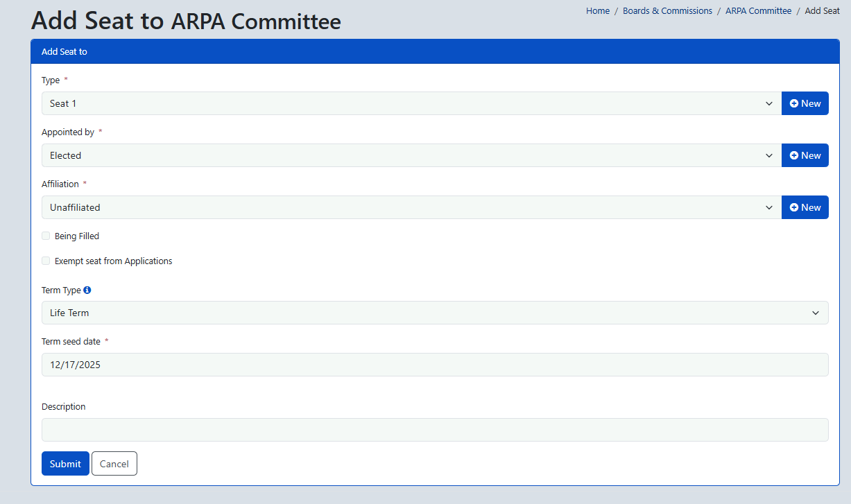Click the 'Description' field label

tap(64, 407)
